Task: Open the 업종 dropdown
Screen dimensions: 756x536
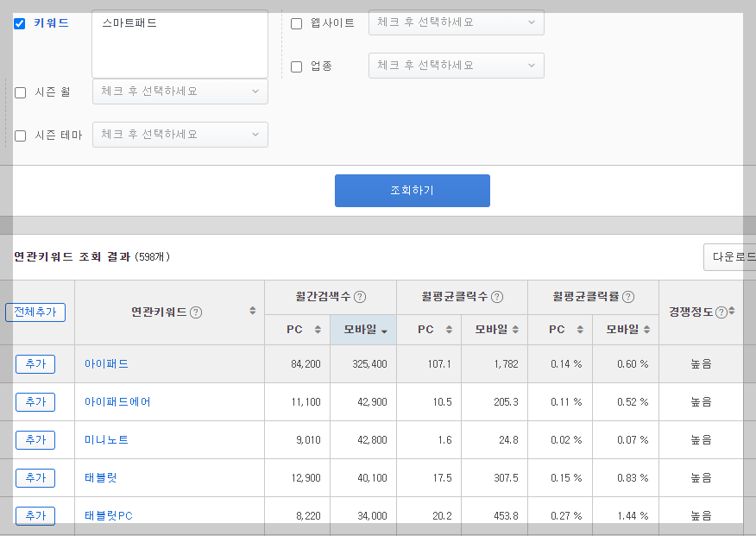Action: 457,66
